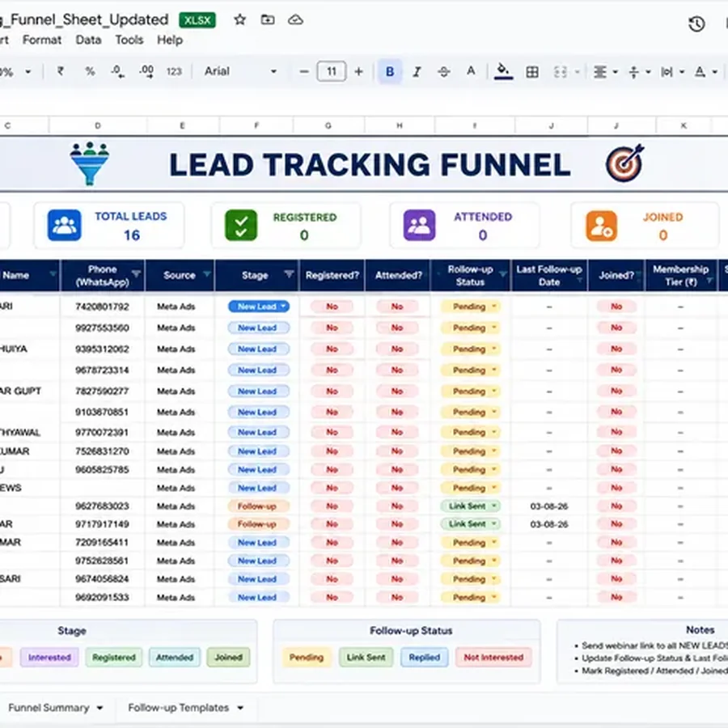This screenshot has width=728, height=728.
Task: Format as percent
Action: coord(90,71)
